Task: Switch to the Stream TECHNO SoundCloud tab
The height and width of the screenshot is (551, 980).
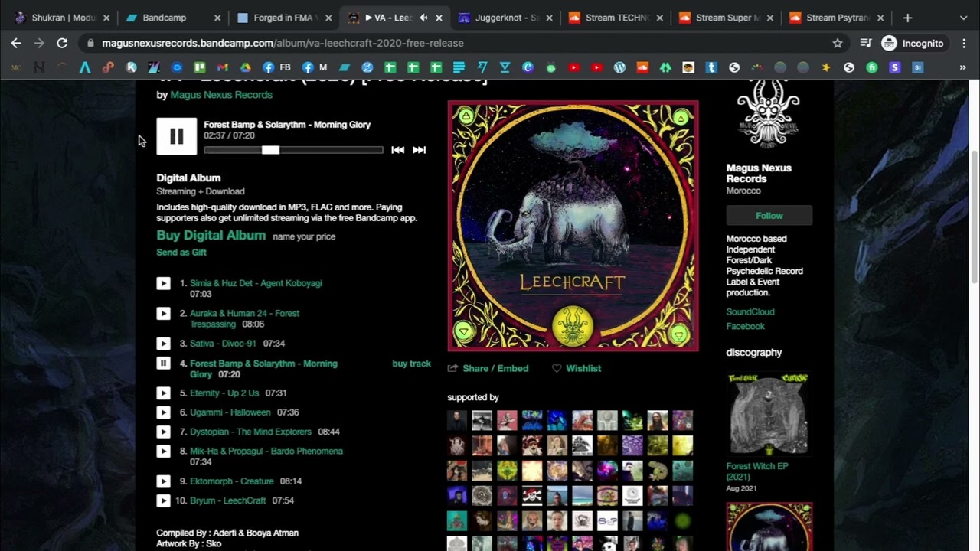Action: click(616, 18)
